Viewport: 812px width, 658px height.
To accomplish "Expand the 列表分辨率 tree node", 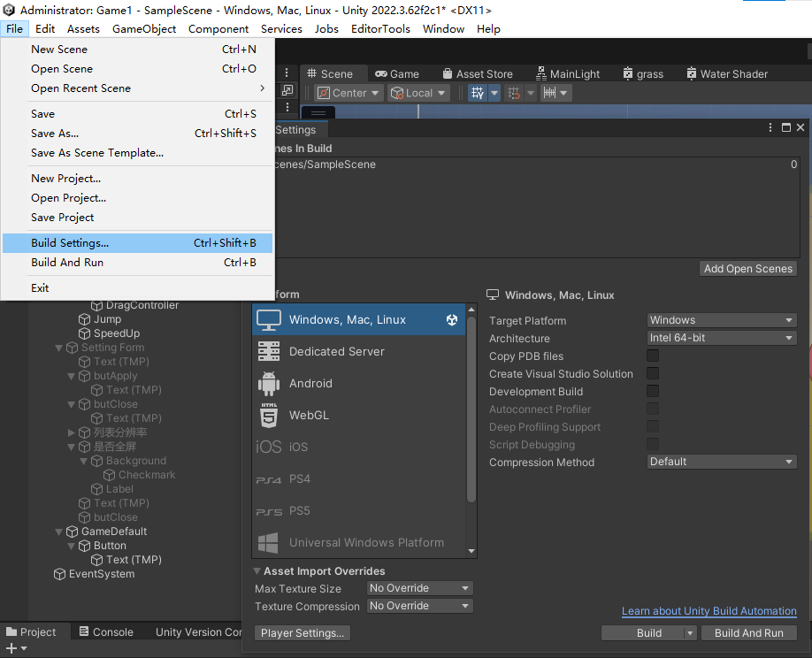I will 71,432.
